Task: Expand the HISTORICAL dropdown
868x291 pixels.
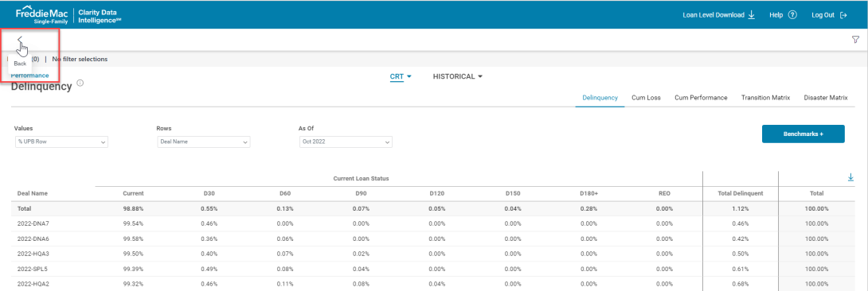Action: pos(458,77)
